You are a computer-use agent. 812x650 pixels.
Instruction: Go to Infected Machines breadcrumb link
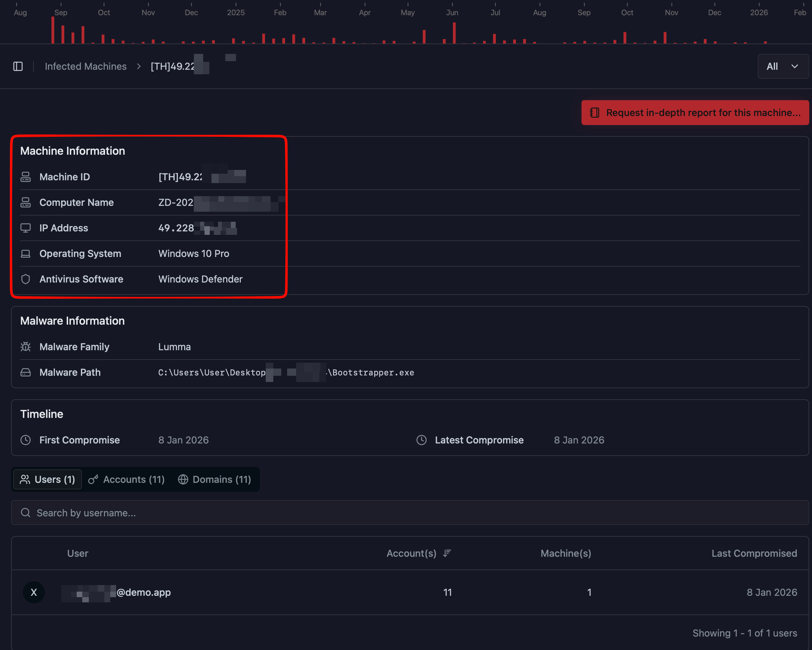[85, 66]
